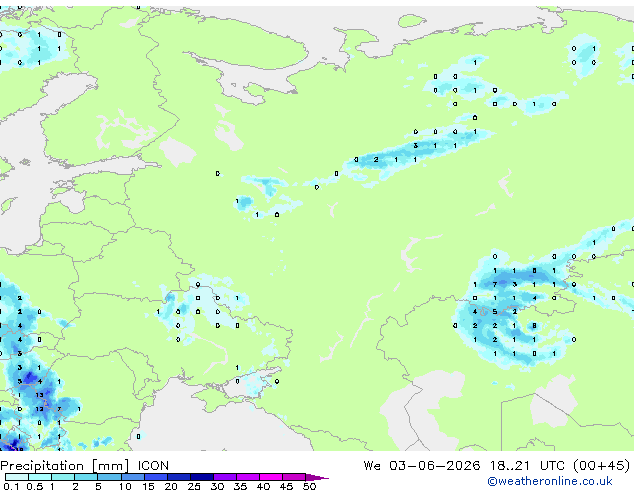Click the legend value '35'
Viewport: 634px width, 490px height.
[240, 486]
